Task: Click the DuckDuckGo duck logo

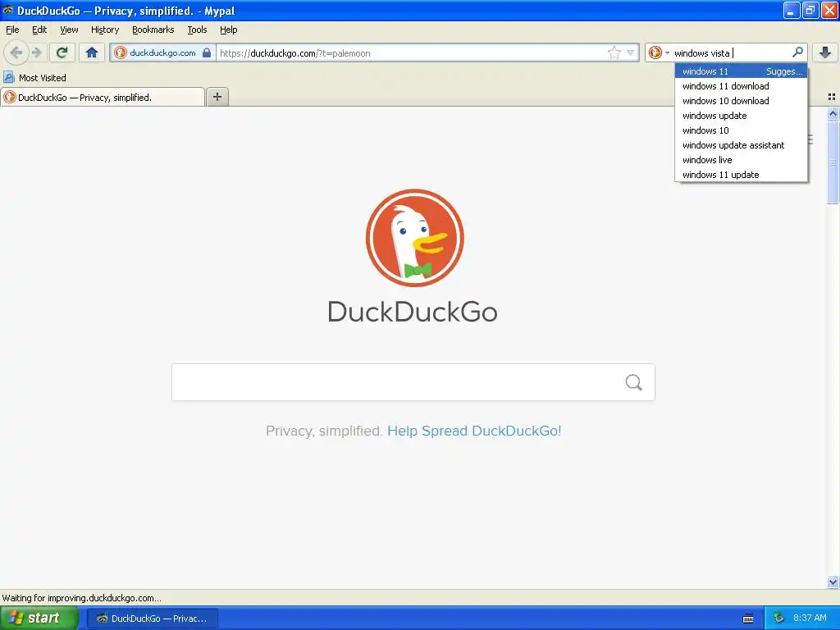Action: pos(414,238)
